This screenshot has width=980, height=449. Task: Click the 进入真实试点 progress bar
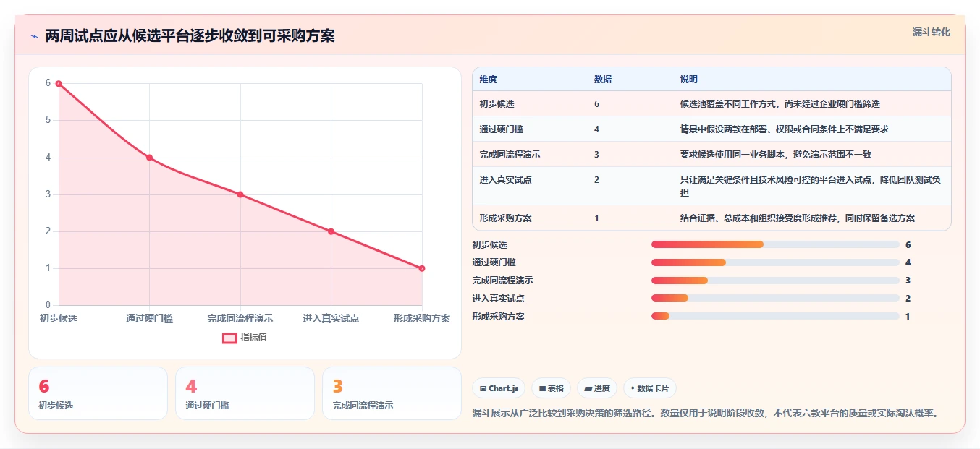(x=775, y=298)
